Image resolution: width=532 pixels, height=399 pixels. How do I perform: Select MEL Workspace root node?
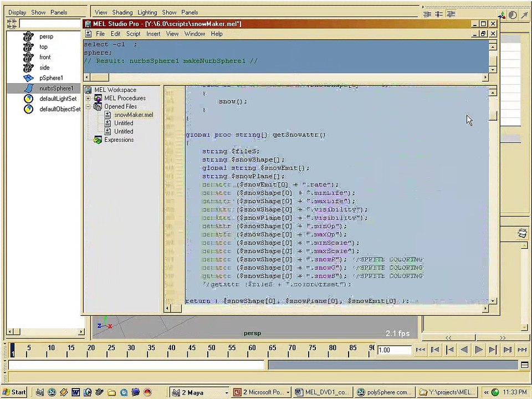coord(115,90)
